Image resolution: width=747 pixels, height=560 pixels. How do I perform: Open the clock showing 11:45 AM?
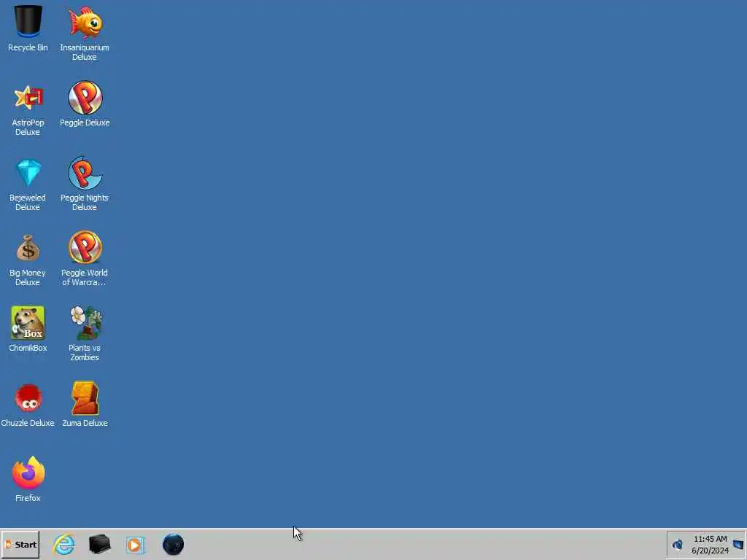pyautogui.click(x=711, y=545)
